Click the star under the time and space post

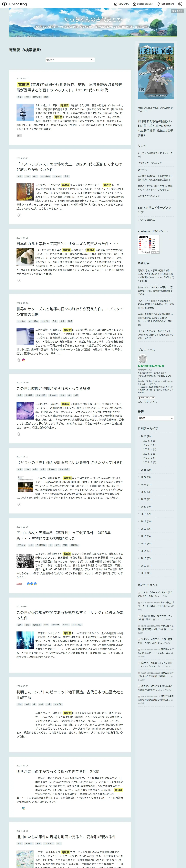coord(19,434)
